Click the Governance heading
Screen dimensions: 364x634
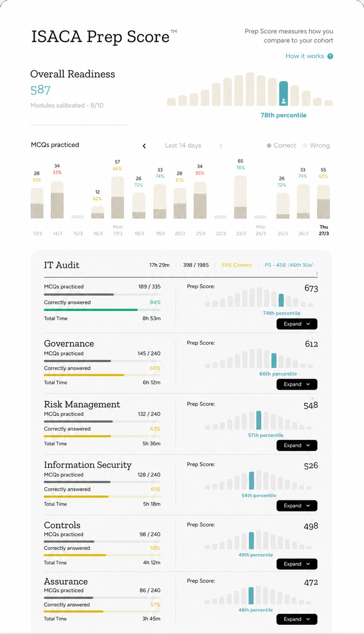coord(69,343)
